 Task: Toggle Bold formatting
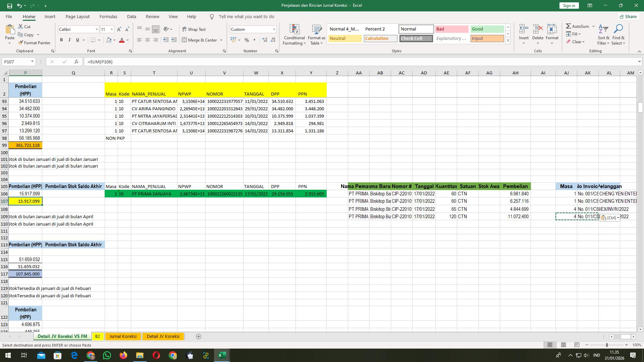(61, 40)
